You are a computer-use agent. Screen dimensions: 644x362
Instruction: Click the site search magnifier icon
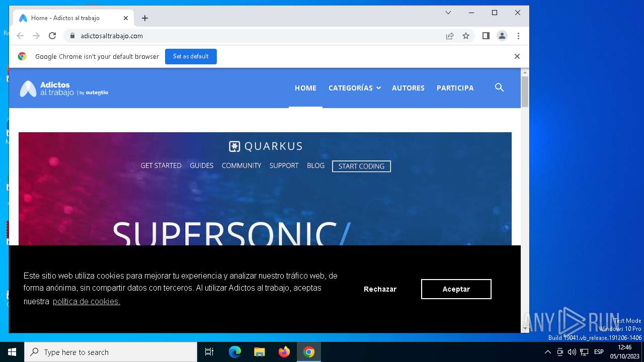[x=499, y=87]
